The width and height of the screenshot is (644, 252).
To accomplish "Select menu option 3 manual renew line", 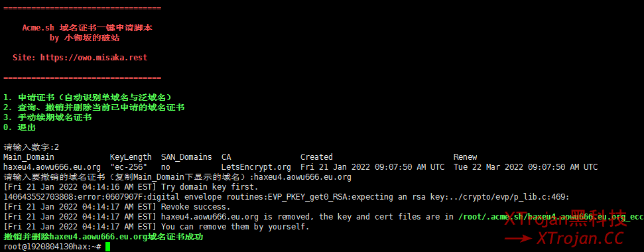I will tap(47, 117).
